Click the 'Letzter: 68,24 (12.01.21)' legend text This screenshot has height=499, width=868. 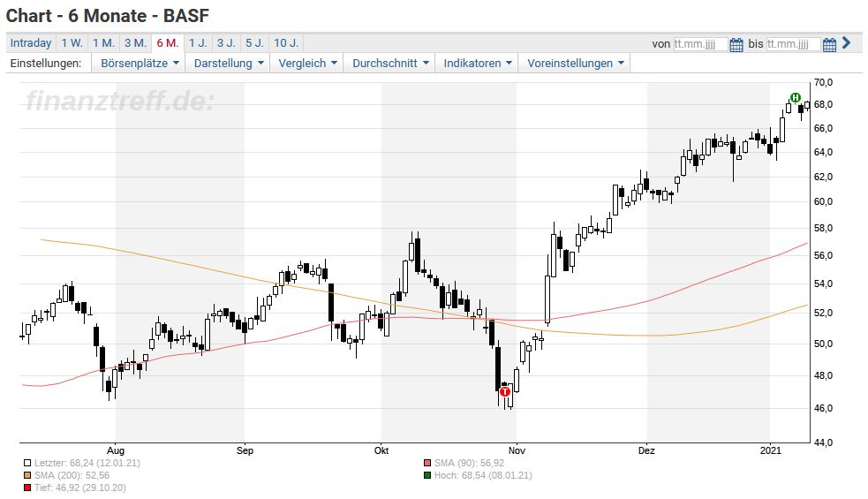click(x=87, y=463)
